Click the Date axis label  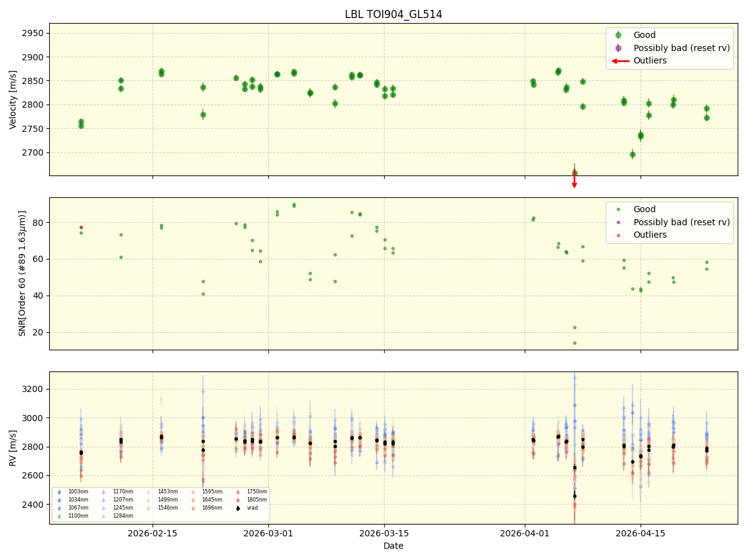pos(393,546)
